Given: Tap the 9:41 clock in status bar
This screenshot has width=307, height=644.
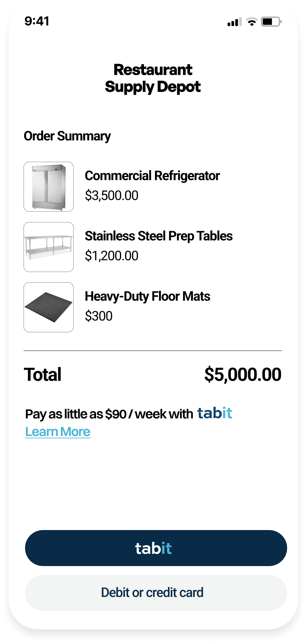Looking at the screenshot, I should [37, 21].
